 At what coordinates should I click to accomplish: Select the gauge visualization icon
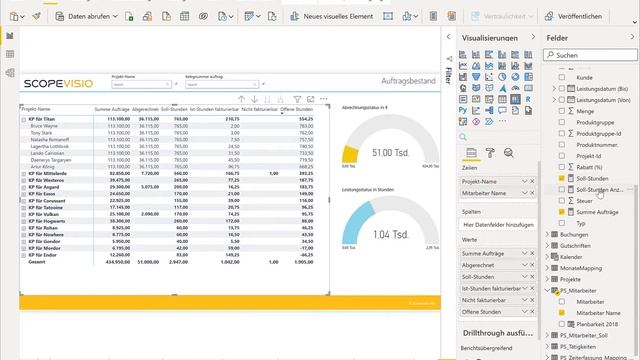515,88
